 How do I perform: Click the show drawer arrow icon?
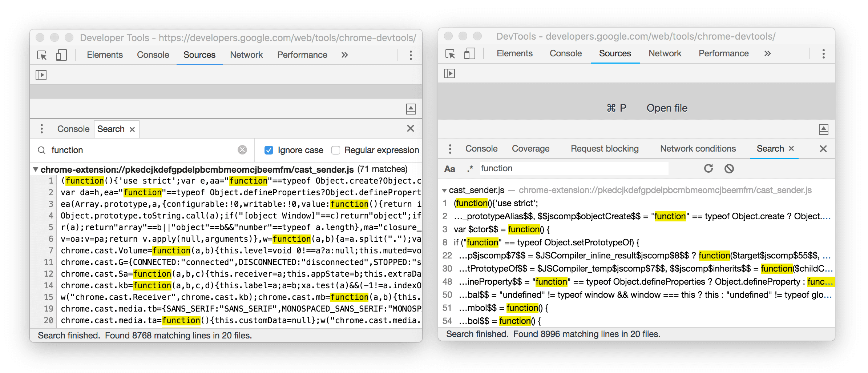[41, 75]
